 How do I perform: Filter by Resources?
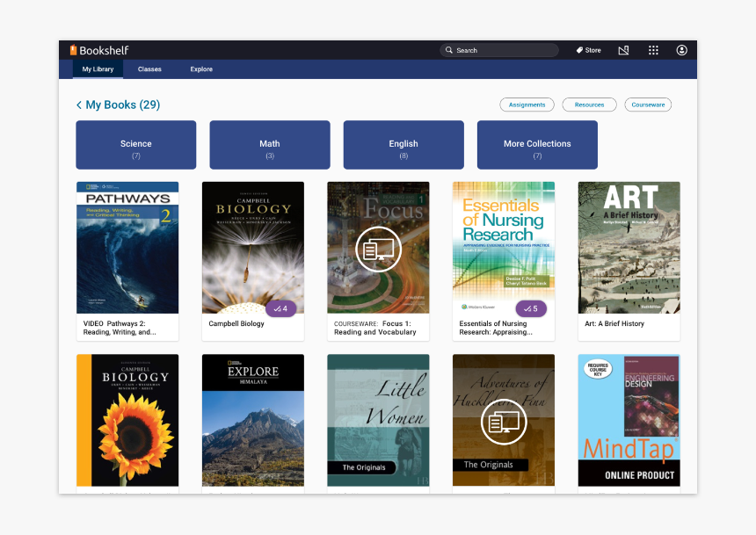point(589,105)
